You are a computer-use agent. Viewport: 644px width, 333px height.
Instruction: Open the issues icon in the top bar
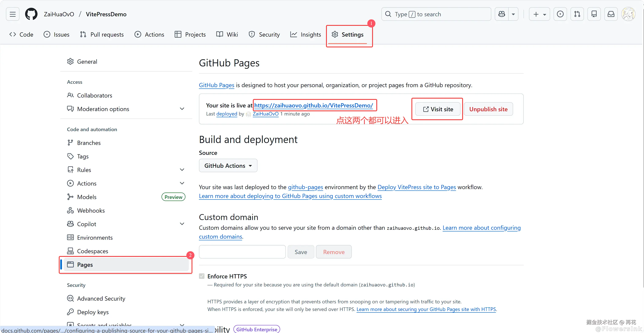click(560, 14)
